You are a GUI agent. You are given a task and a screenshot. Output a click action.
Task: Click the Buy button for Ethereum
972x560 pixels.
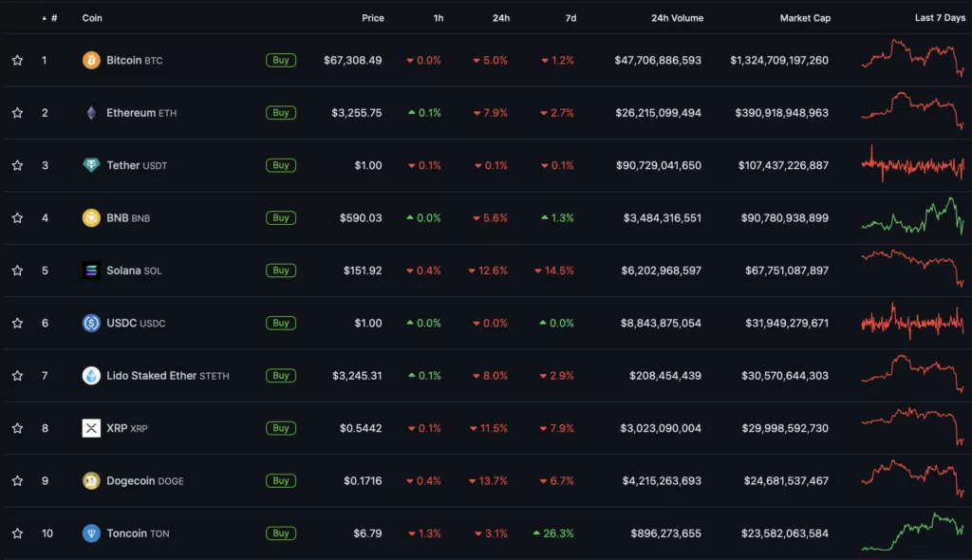[x=281, y=113]
